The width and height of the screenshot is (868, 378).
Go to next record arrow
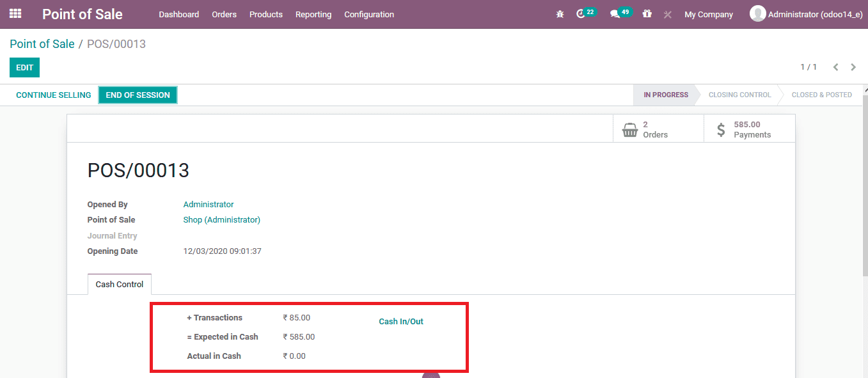853,67
